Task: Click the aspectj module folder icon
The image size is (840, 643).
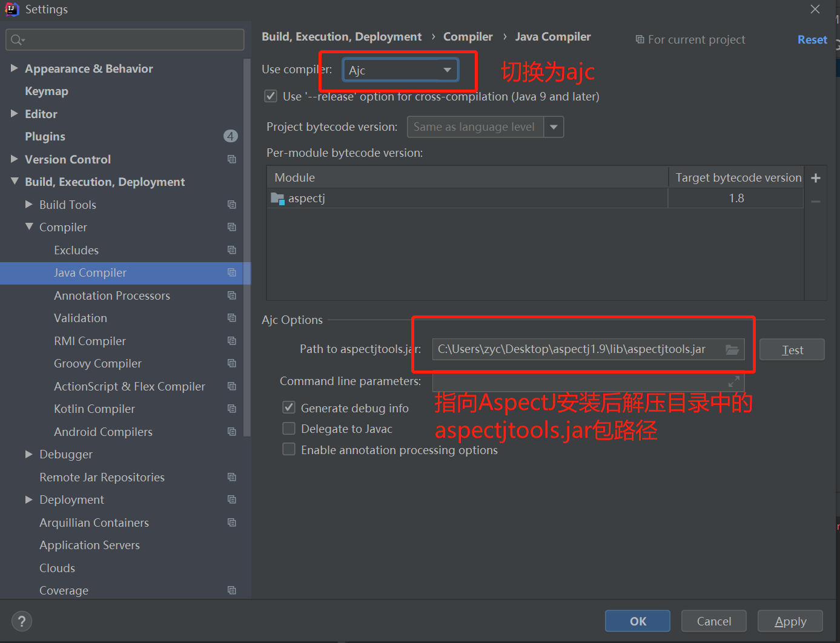Action: [277, 199]
